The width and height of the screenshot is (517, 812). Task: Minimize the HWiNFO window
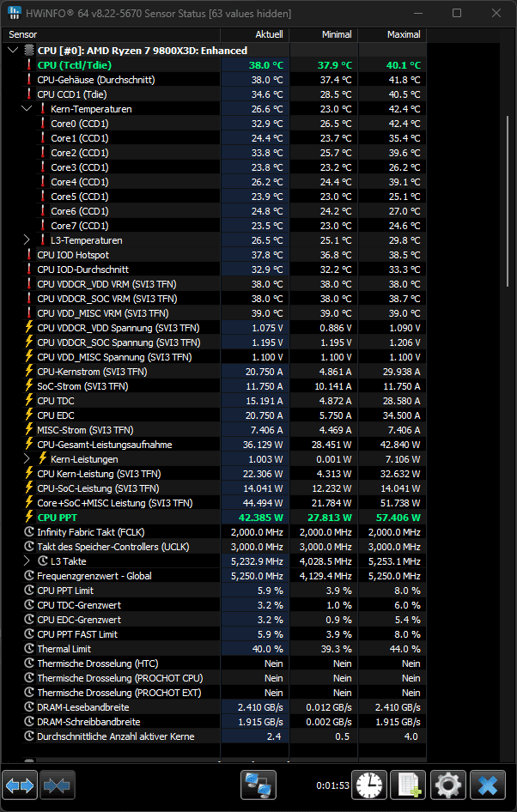[417, 13]
